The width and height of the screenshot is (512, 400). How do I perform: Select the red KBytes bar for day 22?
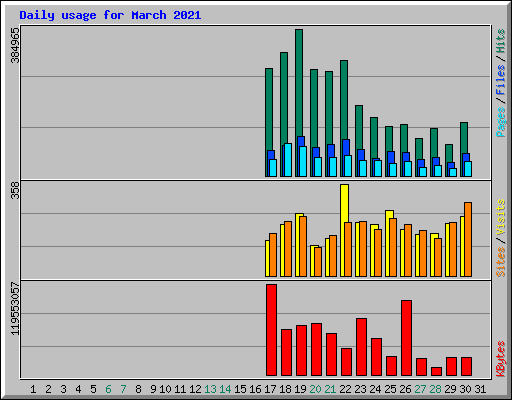point(346,362)
